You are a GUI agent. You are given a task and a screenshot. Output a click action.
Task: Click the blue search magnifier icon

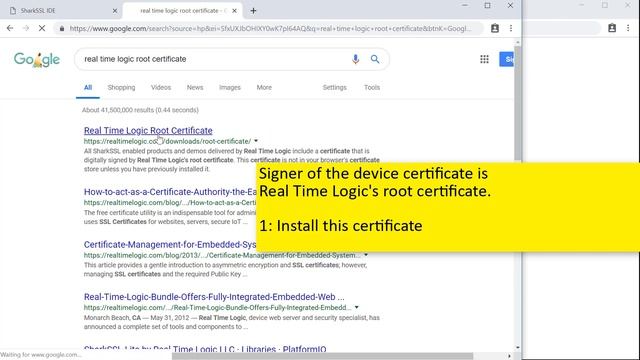coord(375,59)
